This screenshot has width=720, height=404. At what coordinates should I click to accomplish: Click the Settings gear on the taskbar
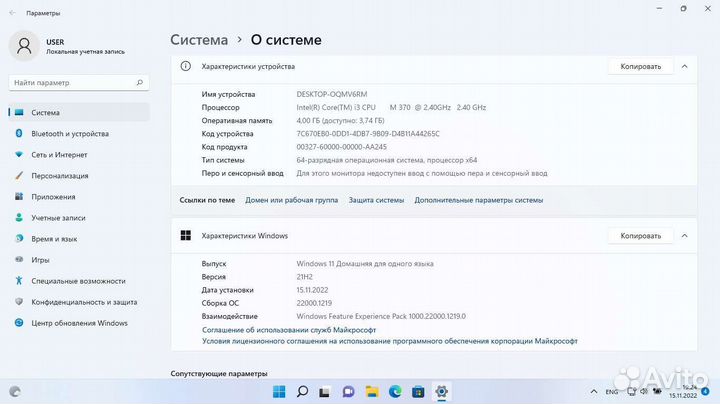441,392
